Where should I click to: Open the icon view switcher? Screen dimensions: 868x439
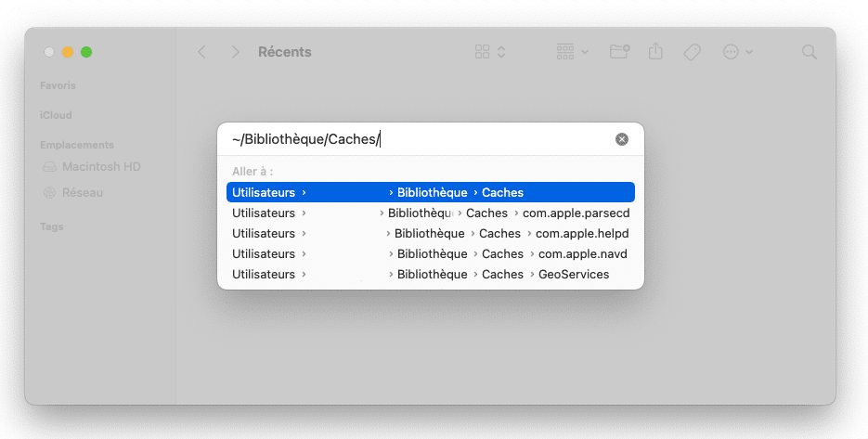click(490, 53)
